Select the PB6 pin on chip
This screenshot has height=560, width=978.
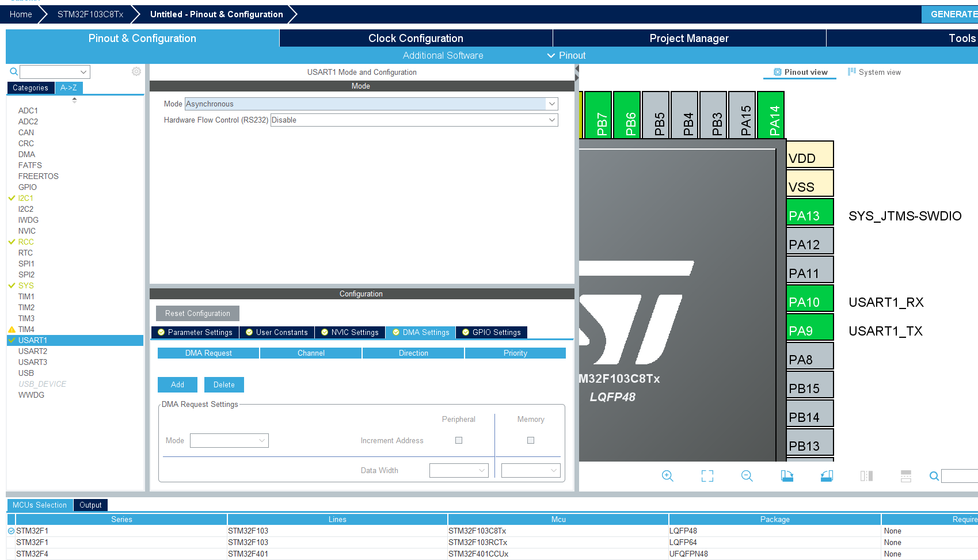[x=627, y=115]
